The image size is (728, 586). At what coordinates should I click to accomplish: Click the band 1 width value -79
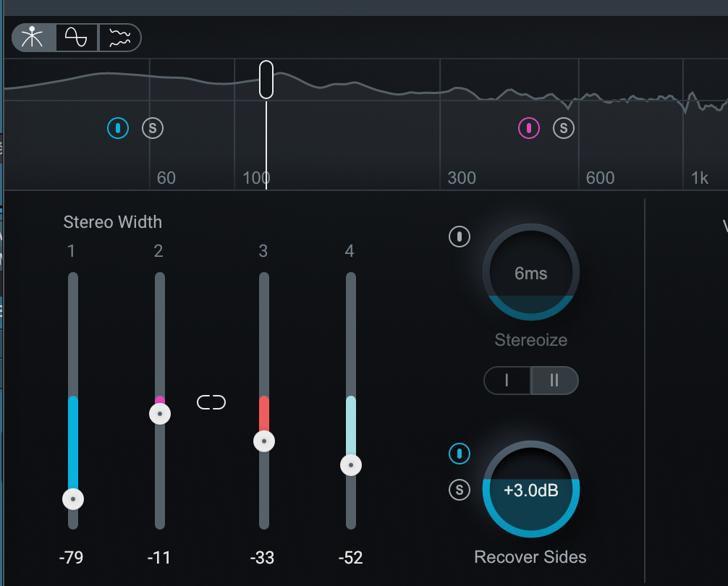[x=71, y=557]
